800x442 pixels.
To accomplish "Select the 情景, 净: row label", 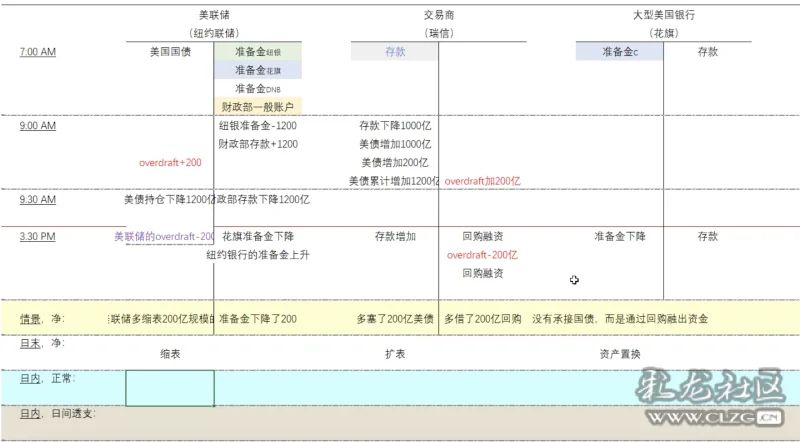I will (x=42, y=319).
